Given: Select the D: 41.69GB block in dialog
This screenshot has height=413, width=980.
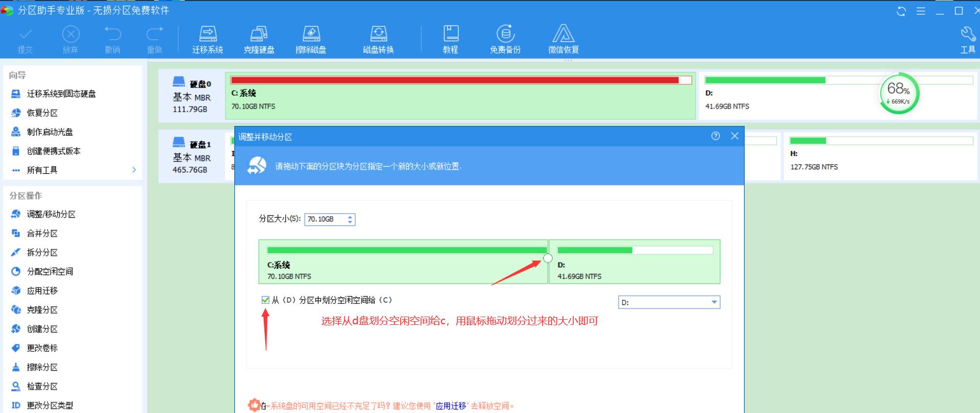Looking at the screenshot, I should pyautogui.click(x=634, y=262).
